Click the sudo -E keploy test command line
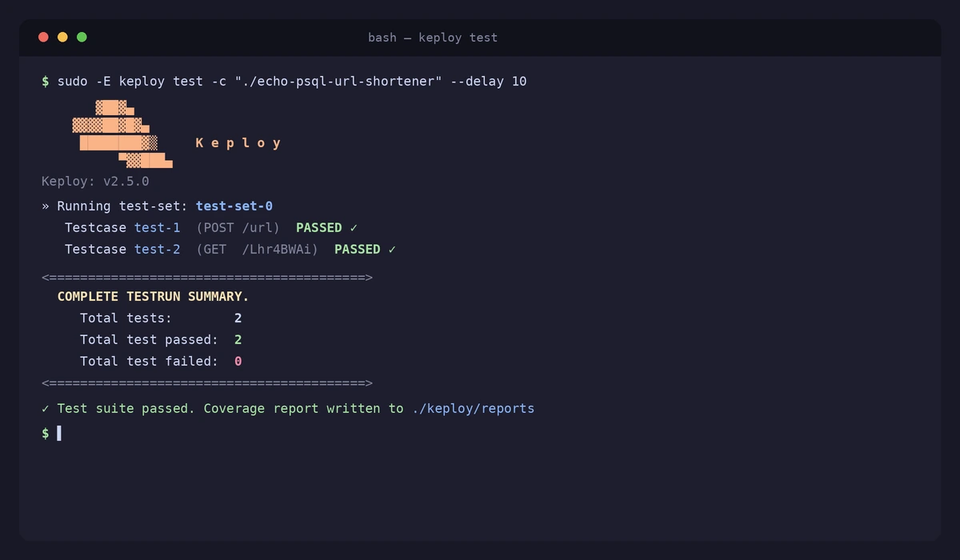 [x=284, y=82]
